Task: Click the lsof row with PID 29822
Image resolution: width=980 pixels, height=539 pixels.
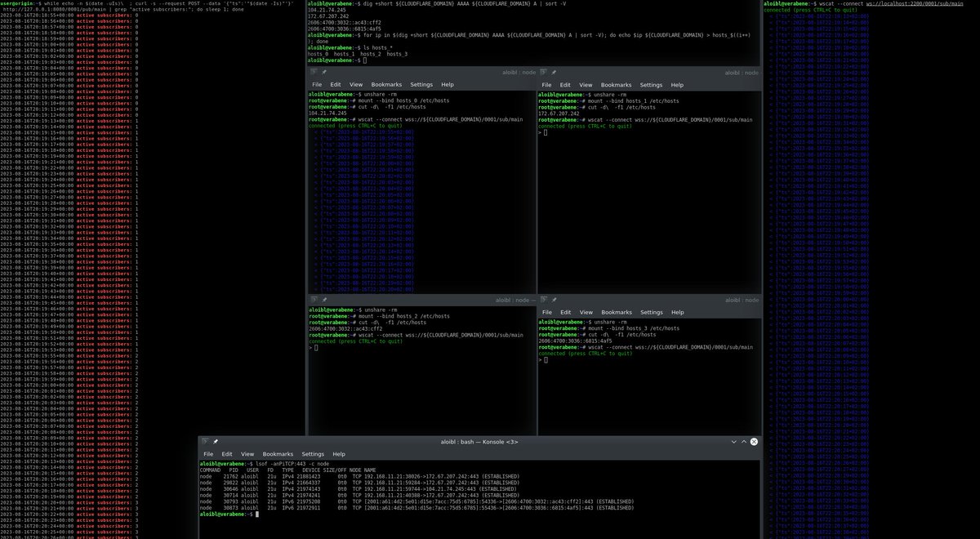Action: point(359,481)
